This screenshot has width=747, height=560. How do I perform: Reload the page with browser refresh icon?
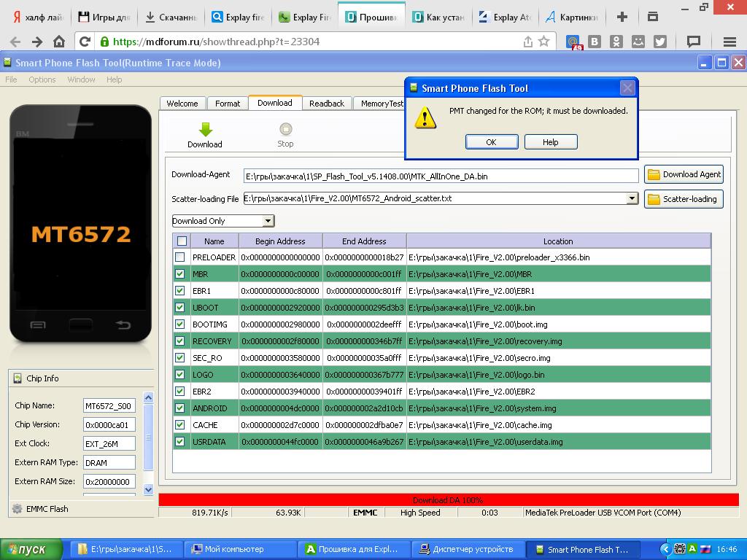coord(85,42)
